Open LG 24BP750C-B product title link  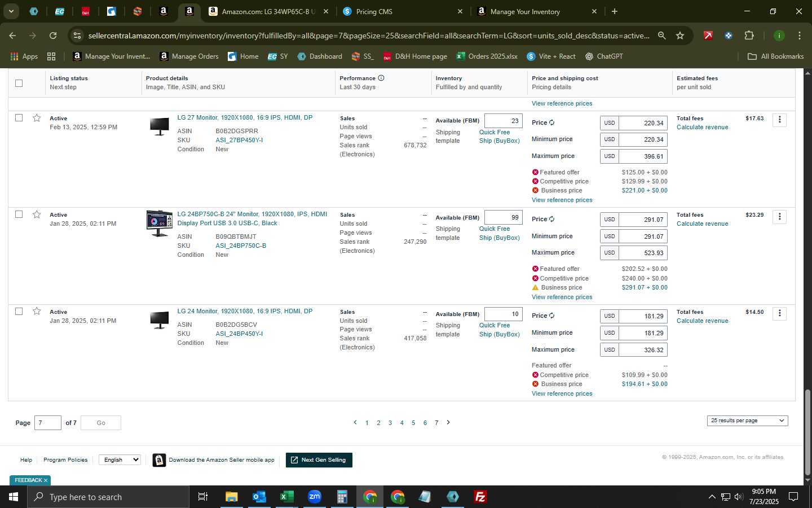pyautogui.click(x=252, y=218)
